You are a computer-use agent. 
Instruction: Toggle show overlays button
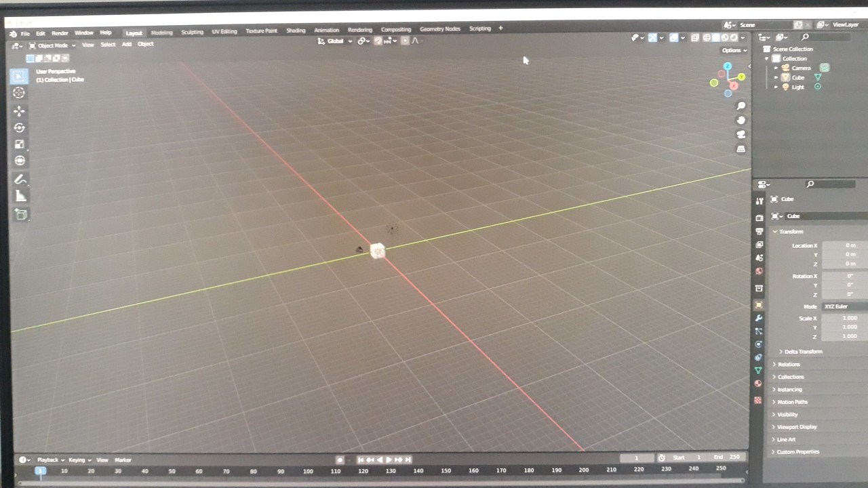[x=674, y=38]
